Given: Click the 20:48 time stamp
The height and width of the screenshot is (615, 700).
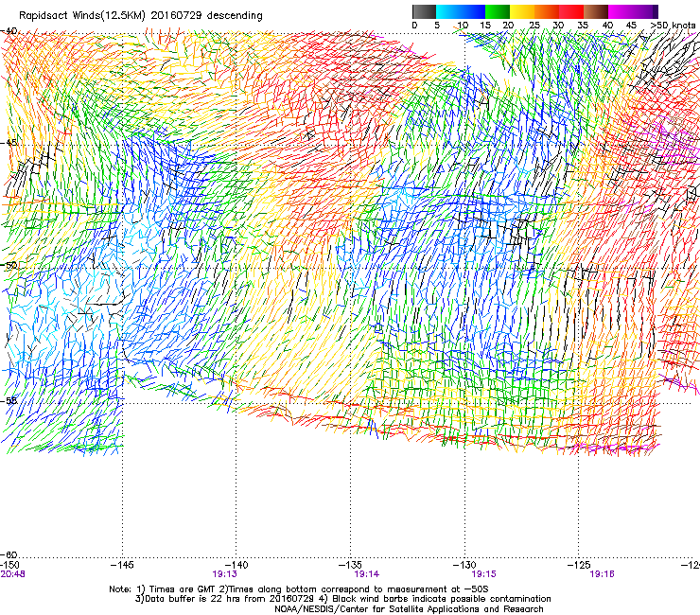Looking at the screenshot, I should [x=12, y=574].
